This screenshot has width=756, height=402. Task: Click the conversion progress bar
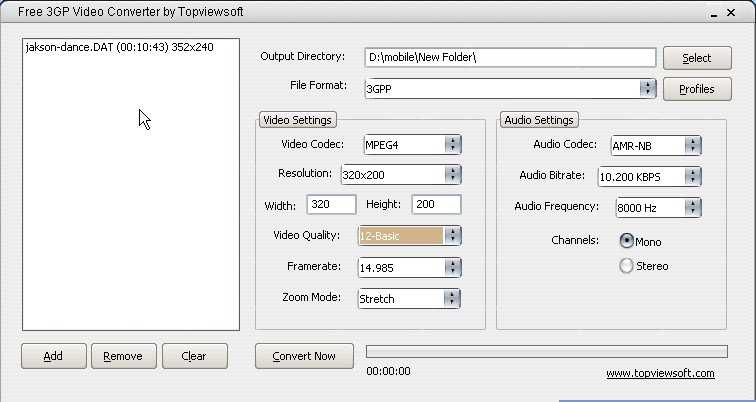pyautogui.click(x=547, y=351)
